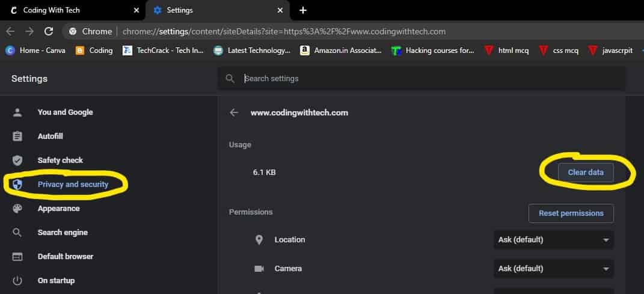Open On startup section
This screenshot has width=644, height=294.
[x=57, y=280]
